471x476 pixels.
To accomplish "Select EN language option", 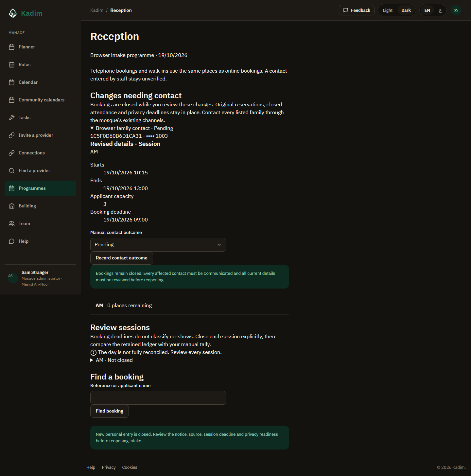I will point(427,10).
